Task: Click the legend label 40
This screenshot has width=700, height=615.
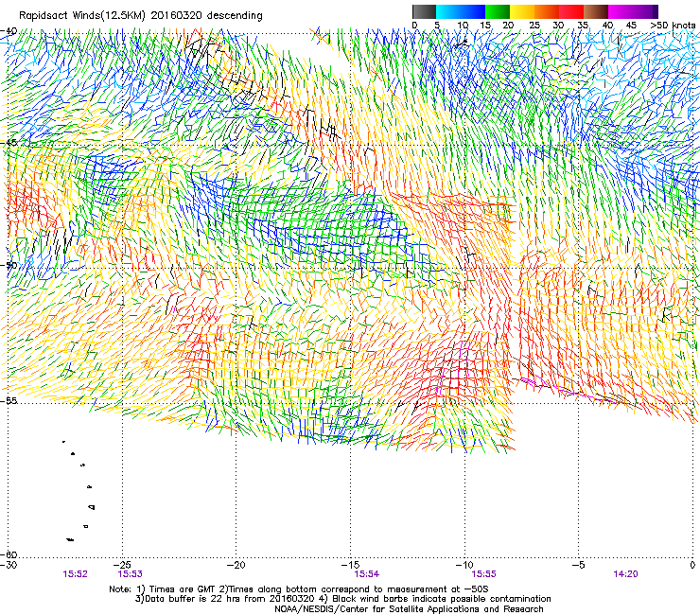Action: [607, 26]
